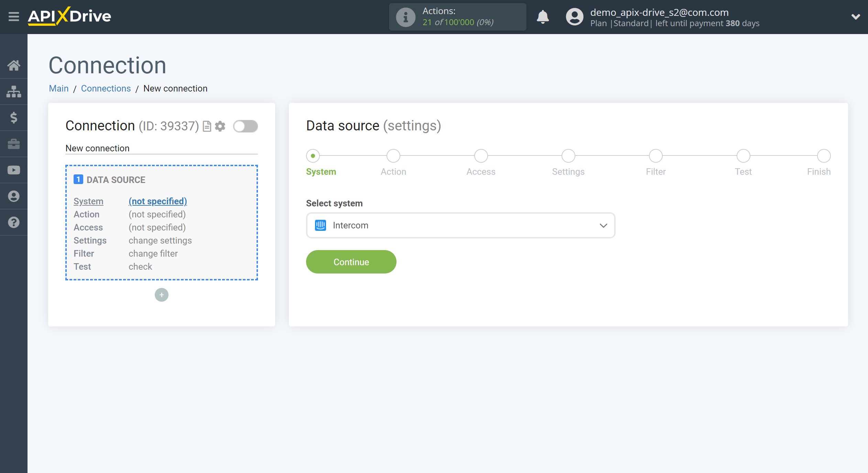Click the user avatar icon
Screen dimensions: 868x473
tap(575, 17)
